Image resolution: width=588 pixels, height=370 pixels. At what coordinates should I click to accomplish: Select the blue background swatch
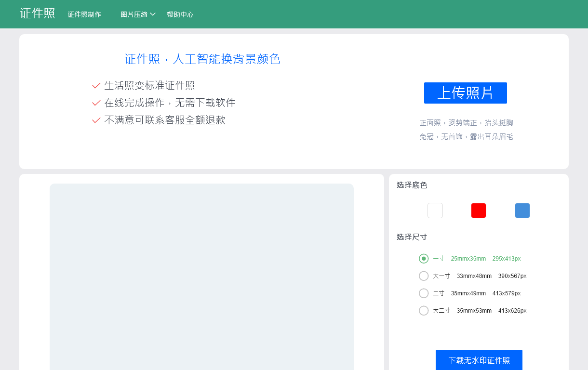pyautogui.click(x=522, y=210)
